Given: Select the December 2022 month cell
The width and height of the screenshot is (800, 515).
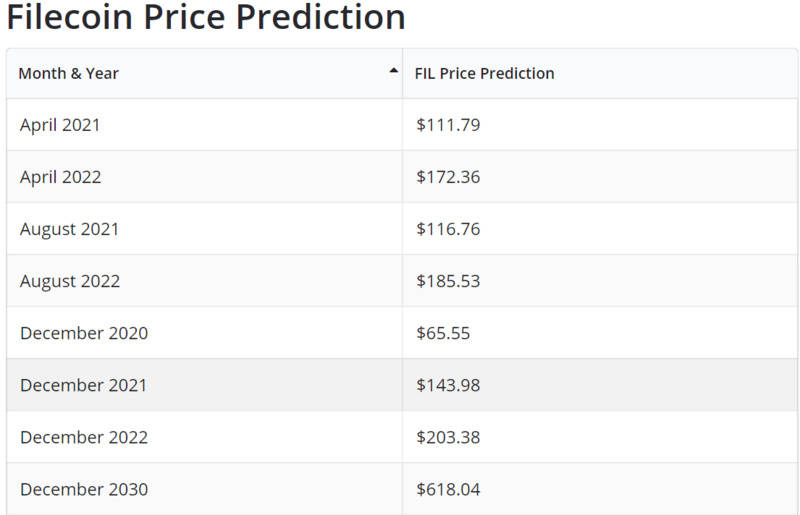Looking at the screenshot, I should coord(204,437).
